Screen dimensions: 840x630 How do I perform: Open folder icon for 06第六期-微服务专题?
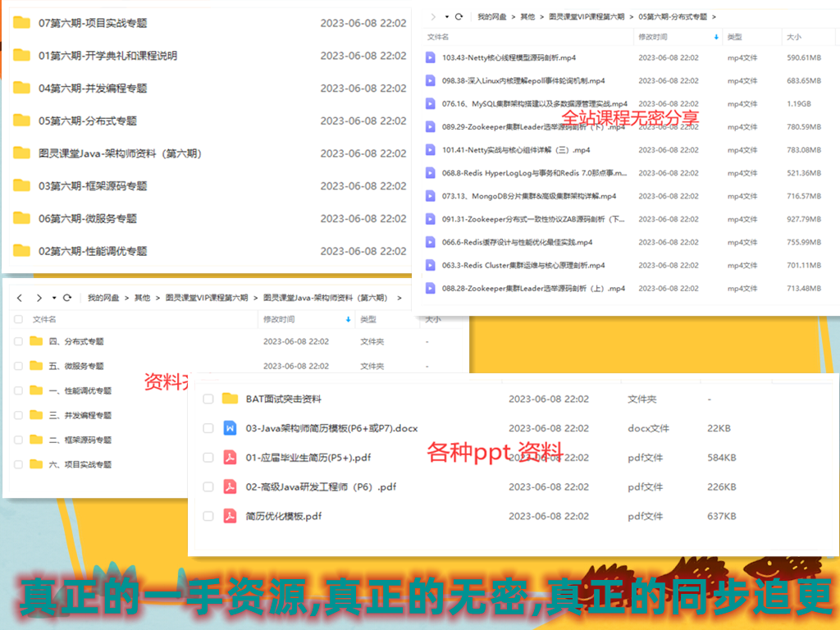pos(21,218)
